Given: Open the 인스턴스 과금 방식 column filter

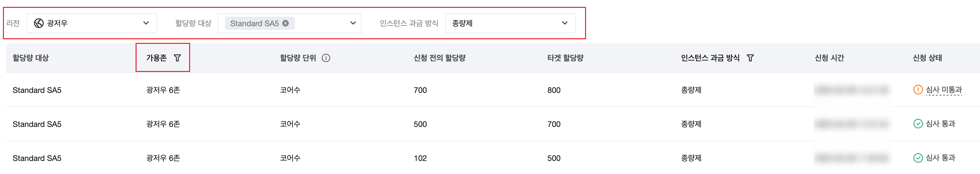Looking at the screenshot, I should [750, 58].
